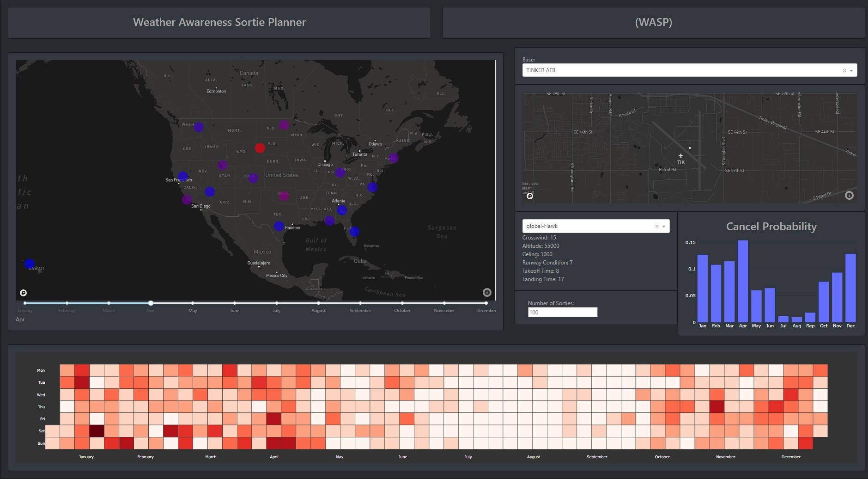Click the Mapbox logo on the main map
The width and height of the screenshot is (868, 479).
(x=24, y=293)
